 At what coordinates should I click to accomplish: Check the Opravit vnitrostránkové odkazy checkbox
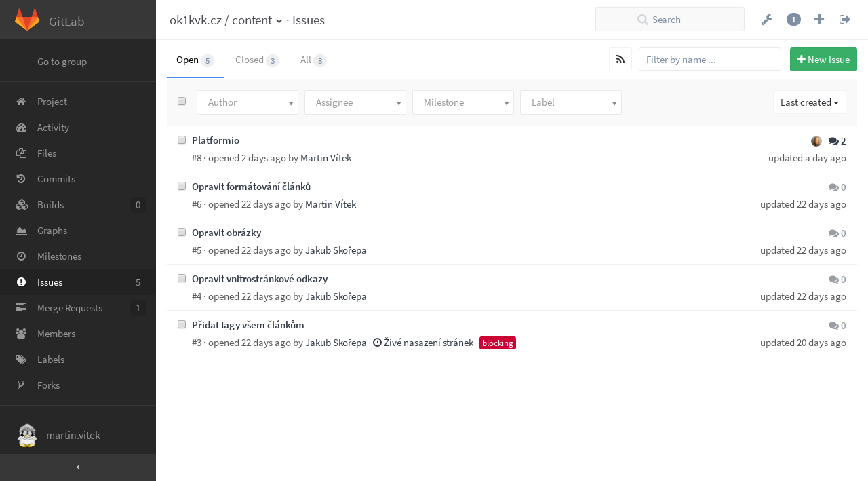pos(182,278)
